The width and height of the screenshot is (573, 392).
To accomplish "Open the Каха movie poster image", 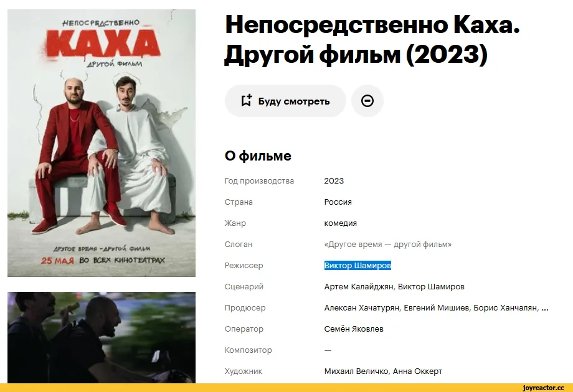I will pyautogui.click(x=102, y=142).
